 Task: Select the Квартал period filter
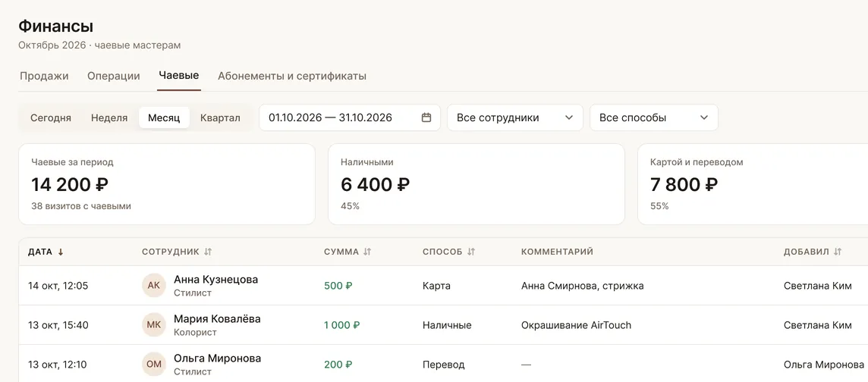coord(220,117)
